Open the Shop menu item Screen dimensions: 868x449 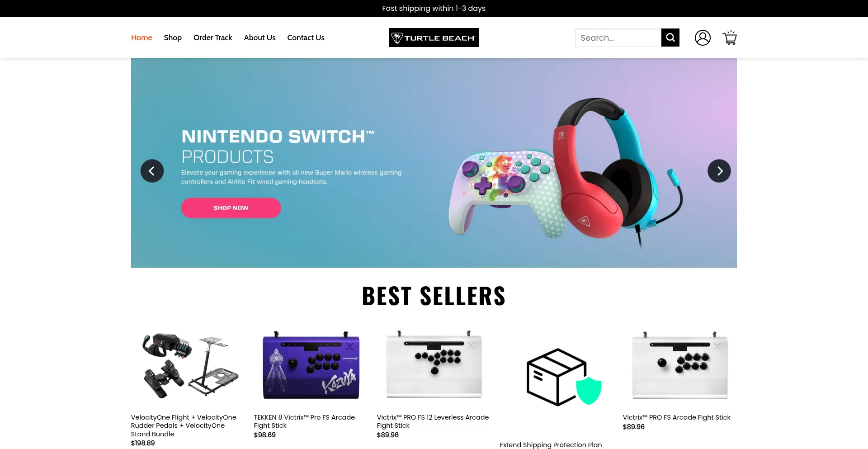coord(173,38)
